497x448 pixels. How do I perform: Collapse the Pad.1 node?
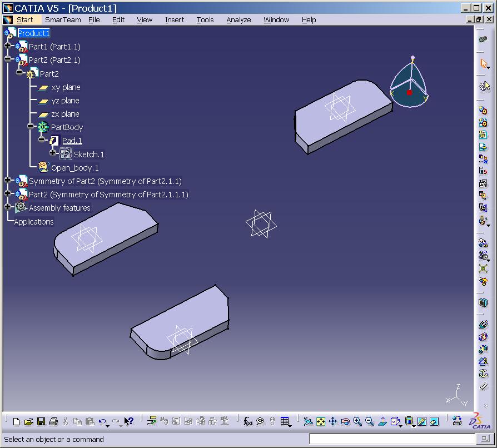coord(42,140)
